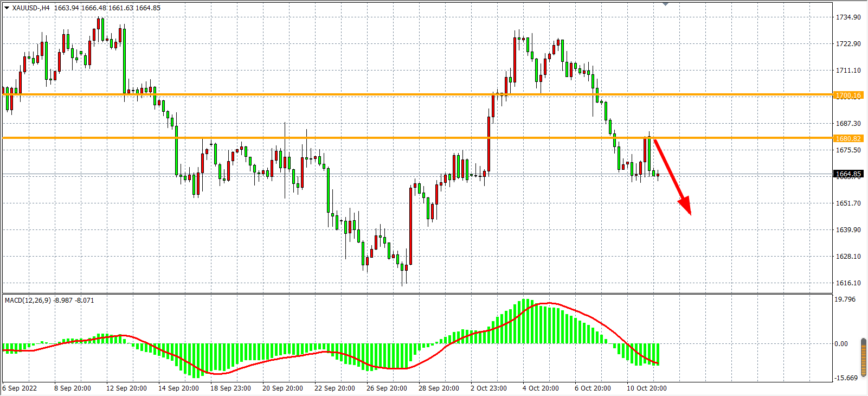Click the 1616.10 price scale label
Screen dimensions: 868x396
click(x=848, y=283)
